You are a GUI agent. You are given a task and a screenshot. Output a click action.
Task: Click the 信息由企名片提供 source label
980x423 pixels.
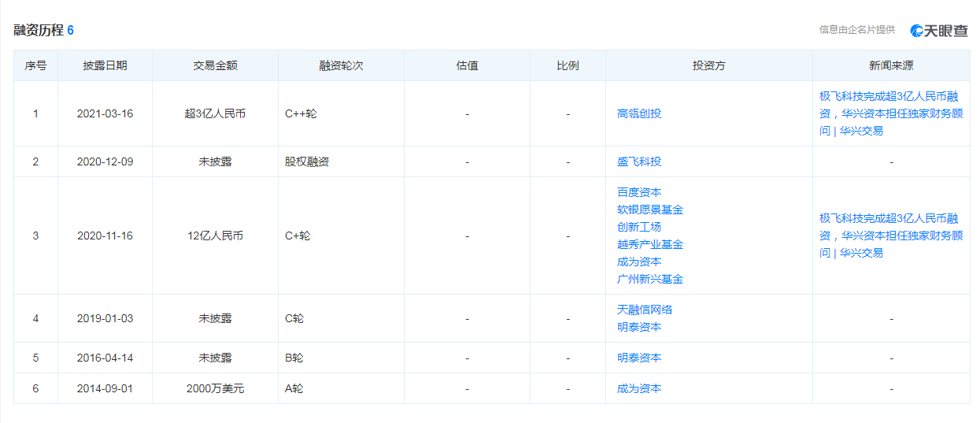(856, 30)
